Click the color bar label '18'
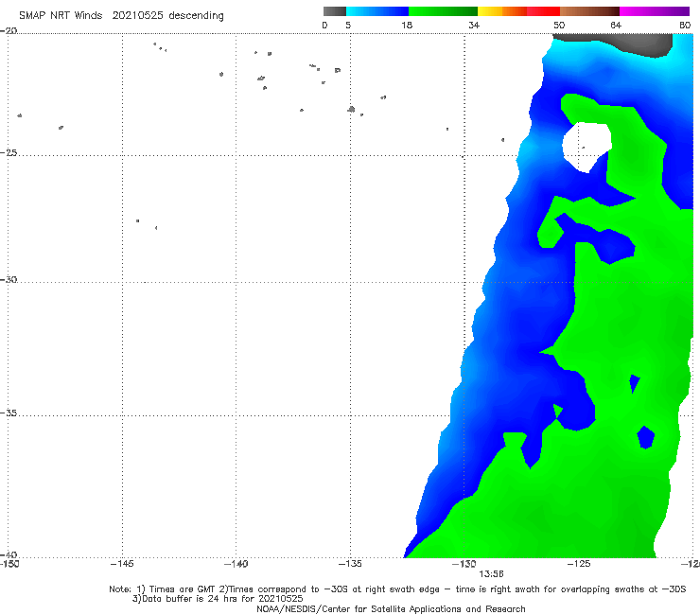 click(x=407, y=25)
